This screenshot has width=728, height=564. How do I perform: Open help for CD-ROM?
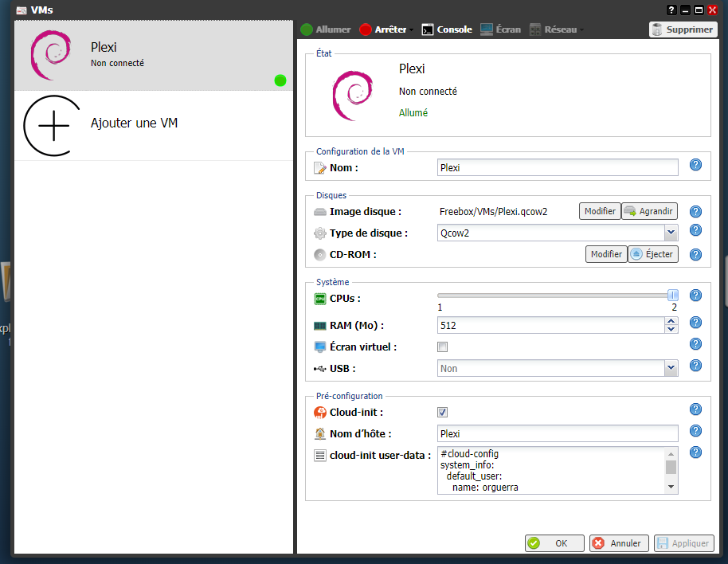pyautogui.click(x=695, y=255)
